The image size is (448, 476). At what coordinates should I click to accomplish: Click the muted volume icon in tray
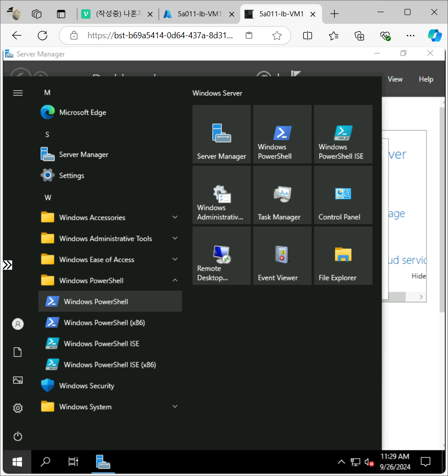coord(369,462)
